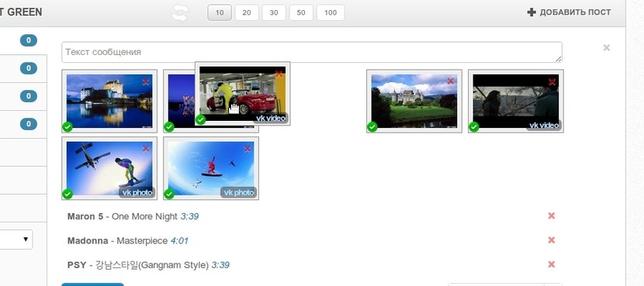The image size is (644, 286).
Task: Toggle checkmark on plane snowboarder photo
Action: click(x=68, y=194)
